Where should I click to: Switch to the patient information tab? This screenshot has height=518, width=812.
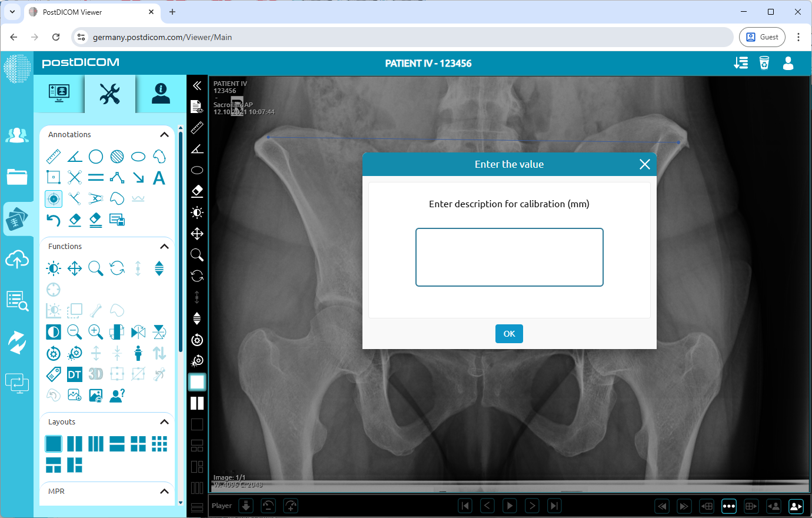[x=160, y=94]
